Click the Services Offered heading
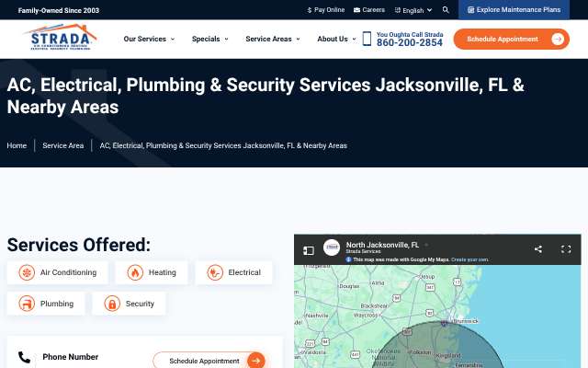This screenshot has width=588, height=368. pos(79,245)
